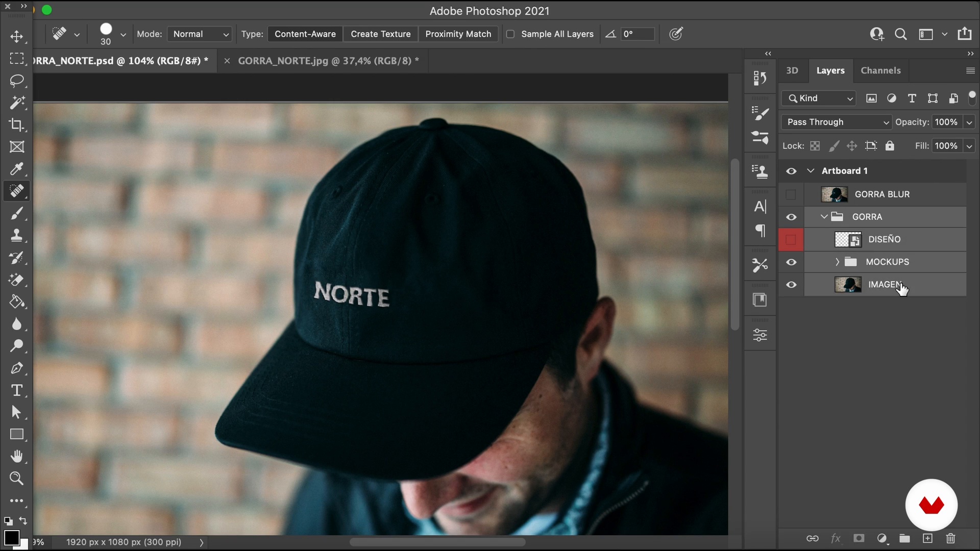The height and width of the screenshot is (551, 980).
Task: Create a new layer with plus icon
Action: (x=927, y=538)
